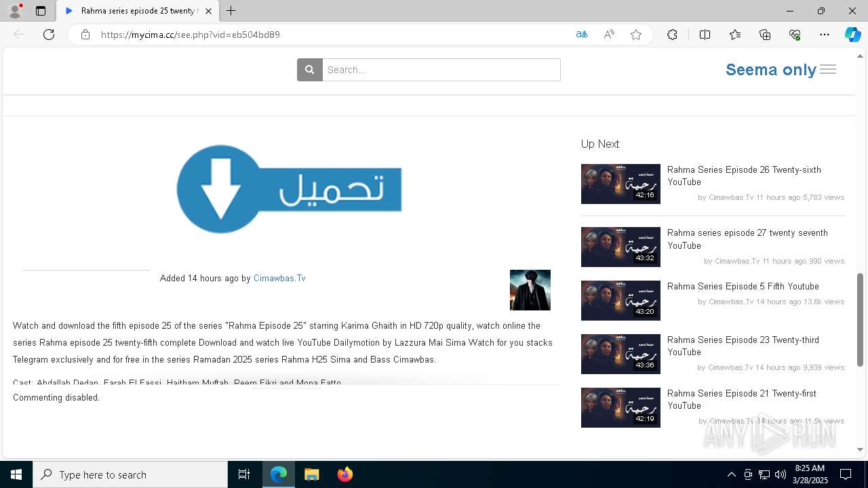Click the site search magnifier button

(309, 70)
